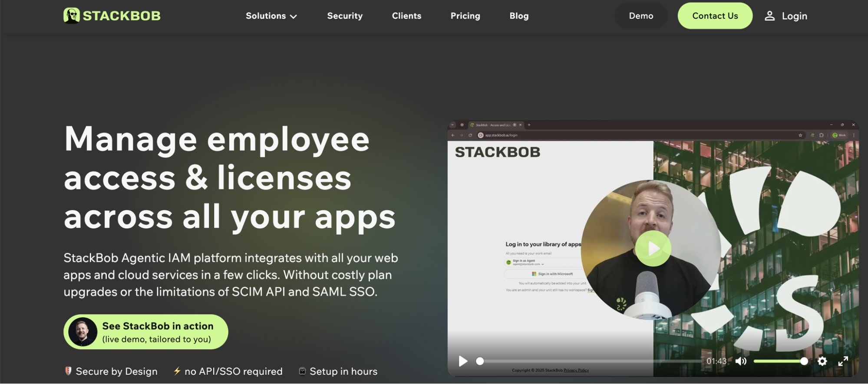Mute the video with the speaker icon
868x384 pixels.
click(x=741, y=361)
